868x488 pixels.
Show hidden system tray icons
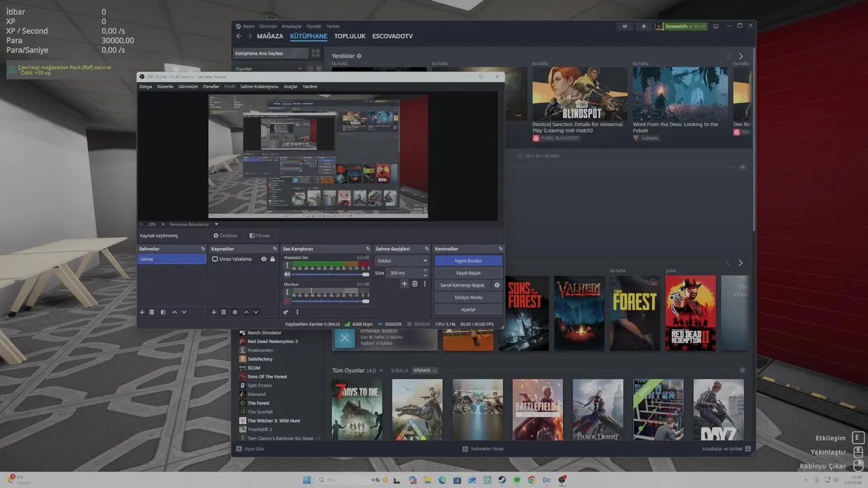tap(806, 480)
